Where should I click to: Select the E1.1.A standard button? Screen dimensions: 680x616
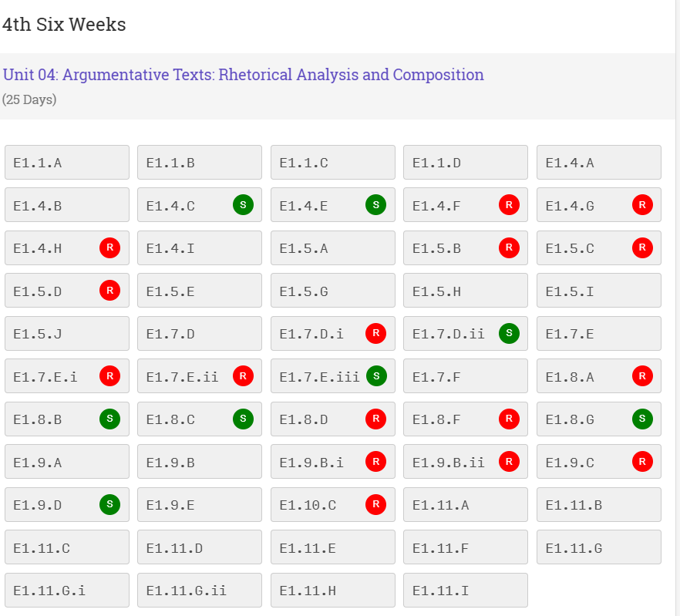(67, 163)
